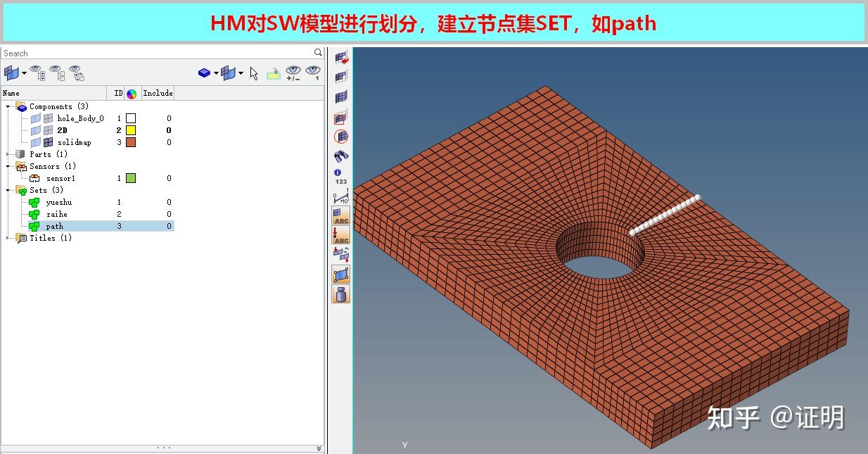Collapse the Components (3) tree node
This screenshot has width=868, height=454.
tap(6, 106)
